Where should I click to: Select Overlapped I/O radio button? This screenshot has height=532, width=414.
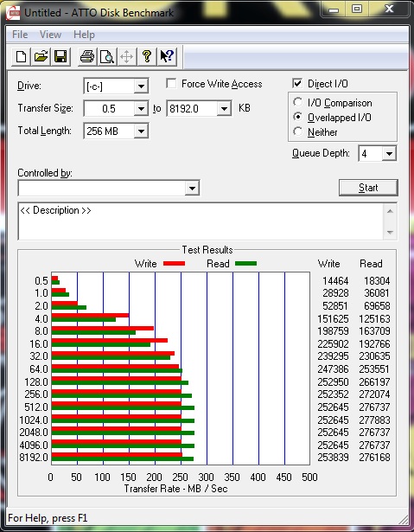[297, 117]
